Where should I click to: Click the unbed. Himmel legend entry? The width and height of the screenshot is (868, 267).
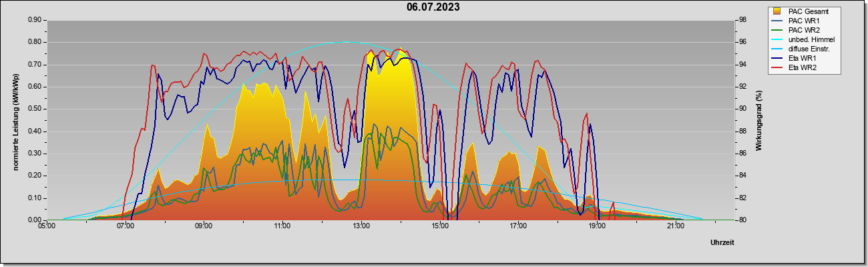click(811, 39)
